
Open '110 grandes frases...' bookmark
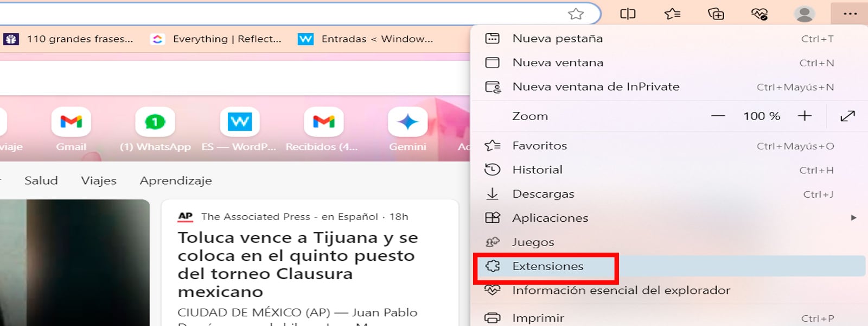pyautogui.click(x=68, y=39)
